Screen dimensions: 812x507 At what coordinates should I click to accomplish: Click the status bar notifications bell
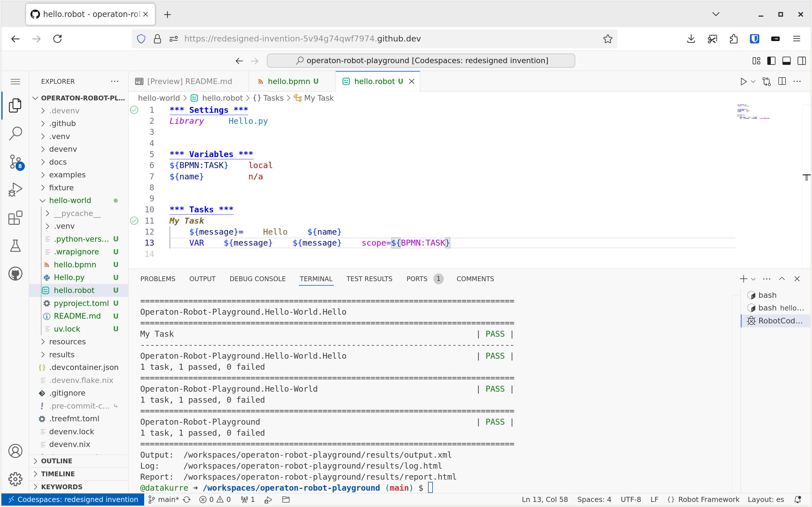coord(798,499)
